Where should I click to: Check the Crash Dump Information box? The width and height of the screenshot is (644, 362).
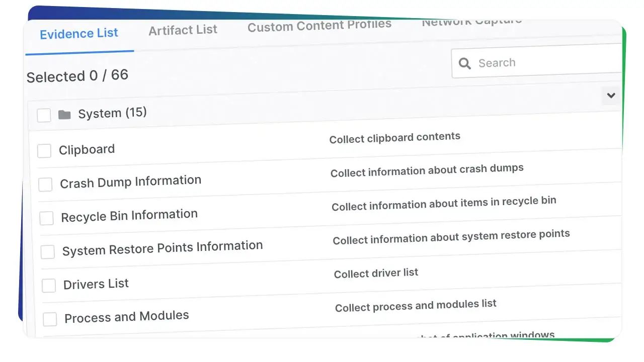point(45,184)
